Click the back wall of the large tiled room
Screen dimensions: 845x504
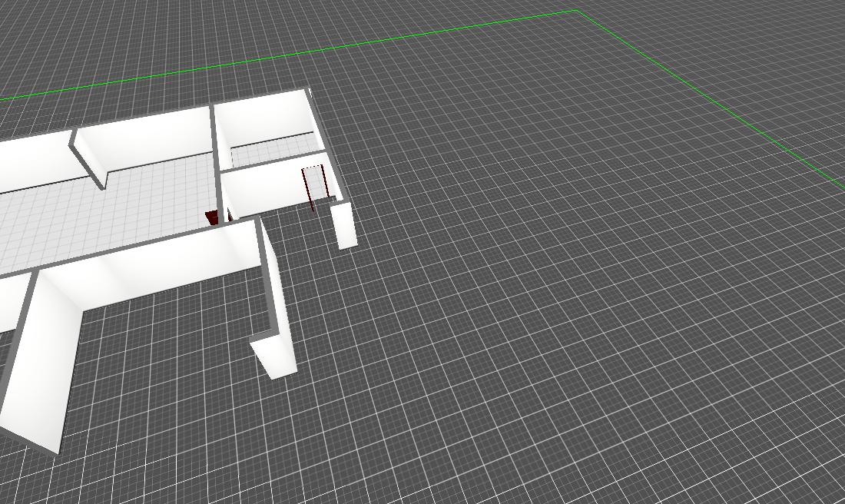(x=146, y=138)
